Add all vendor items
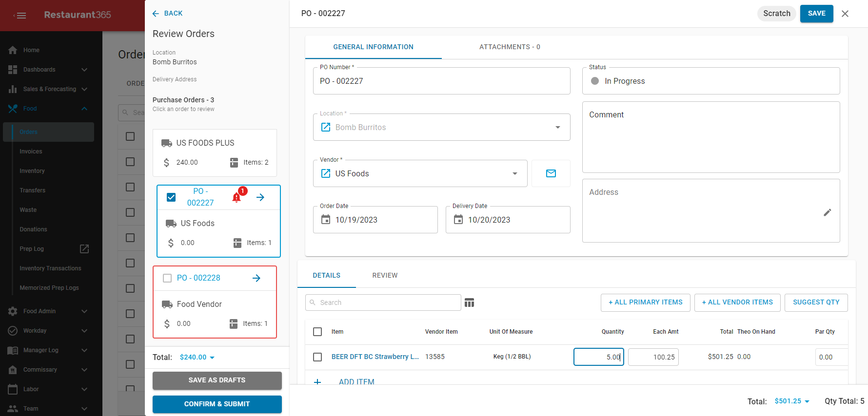The width and height of the screenshot is (868, 416). (737, 303)
